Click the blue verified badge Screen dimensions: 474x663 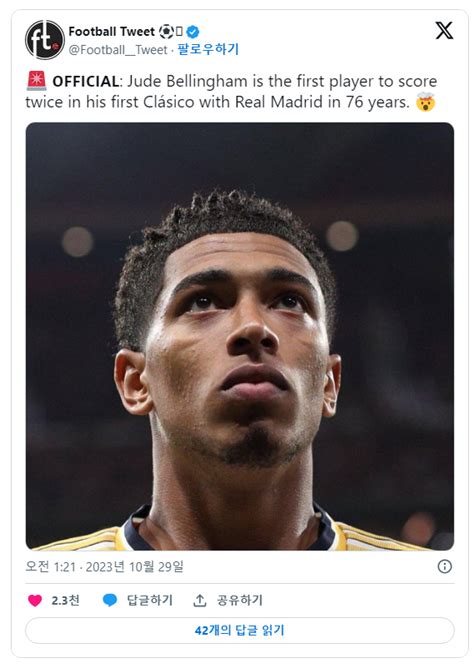tap(193, 32)
